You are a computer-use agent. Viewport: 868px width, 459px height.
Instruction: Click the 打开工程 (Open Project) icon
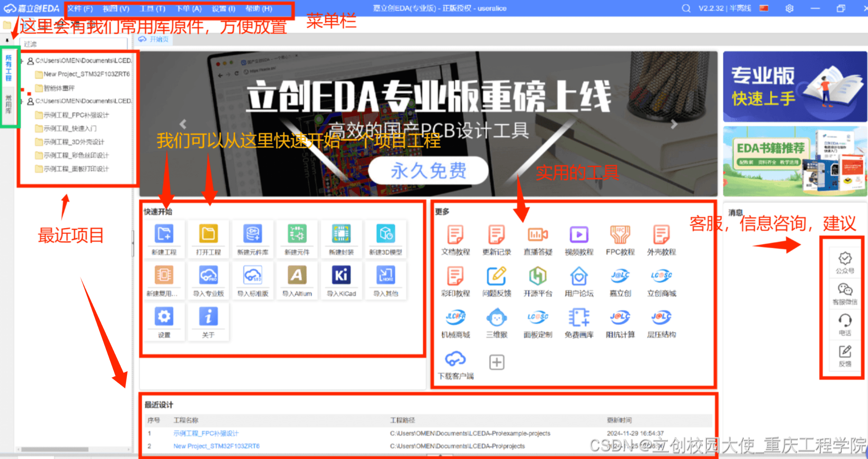pyautogui.click(x=208, y=234)
